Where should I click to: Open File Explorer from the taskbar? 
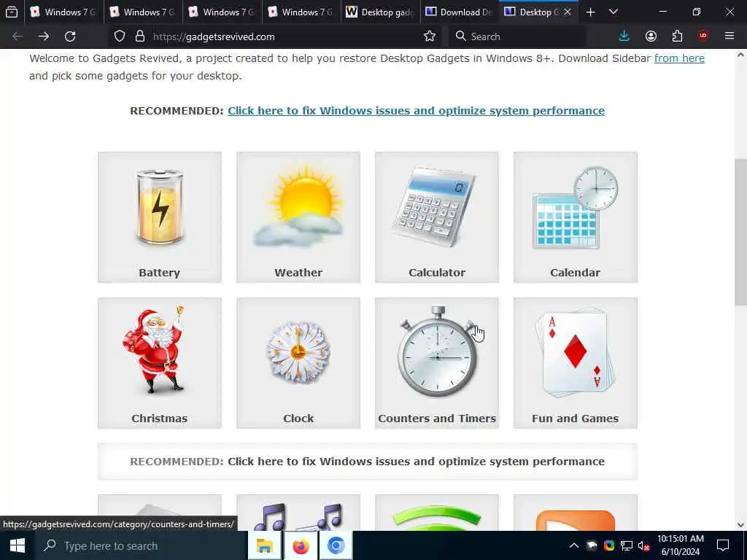point(264,545)
